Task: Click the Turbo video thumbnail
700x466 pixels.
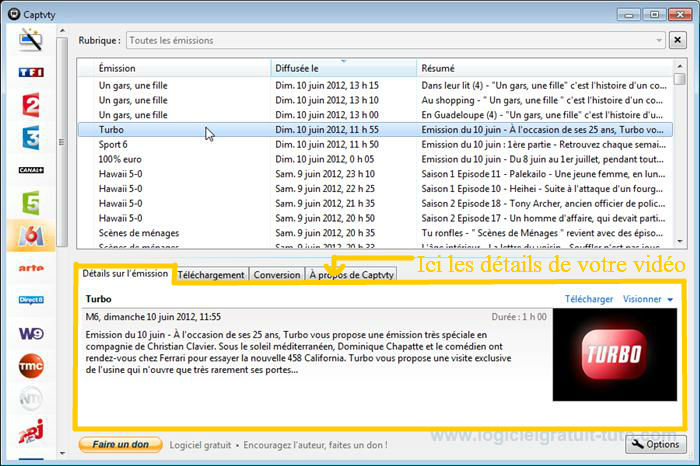Action: [x=614, y=355]
